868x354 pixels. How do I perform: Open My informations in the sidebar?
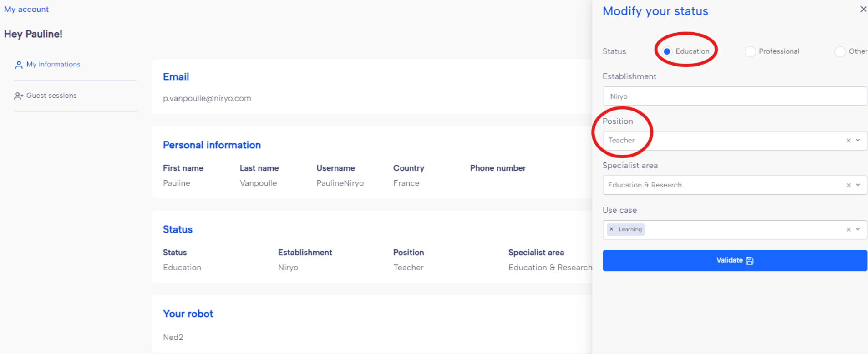(x=53, y=65)
